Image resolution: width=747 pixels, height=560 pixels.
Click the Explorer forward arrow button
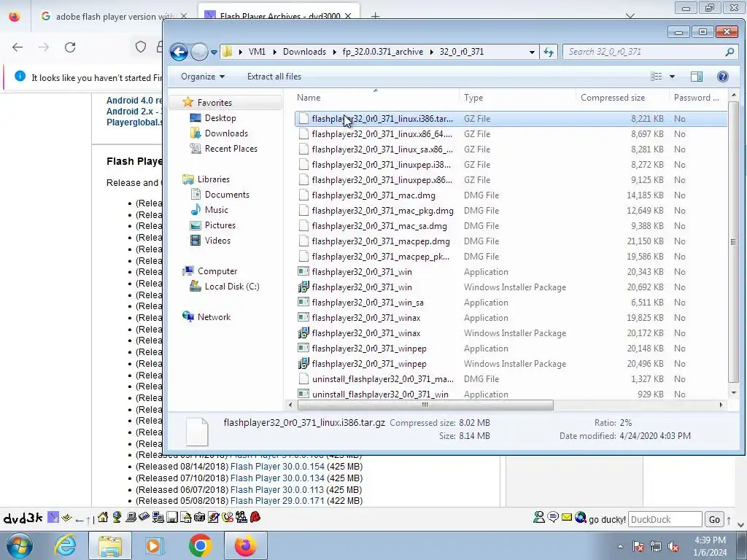click(x=200, y=52)
